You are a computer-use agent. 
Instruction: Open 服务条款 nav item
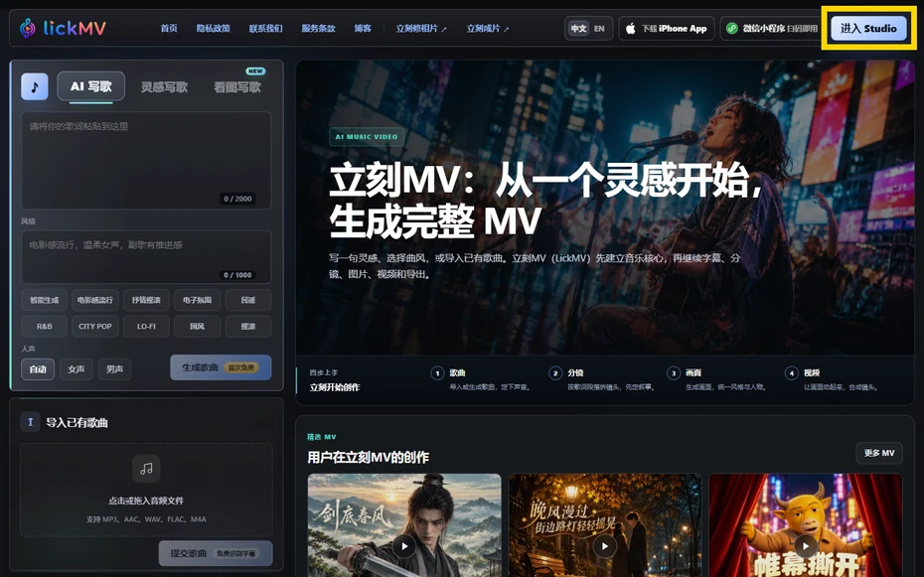318,28
